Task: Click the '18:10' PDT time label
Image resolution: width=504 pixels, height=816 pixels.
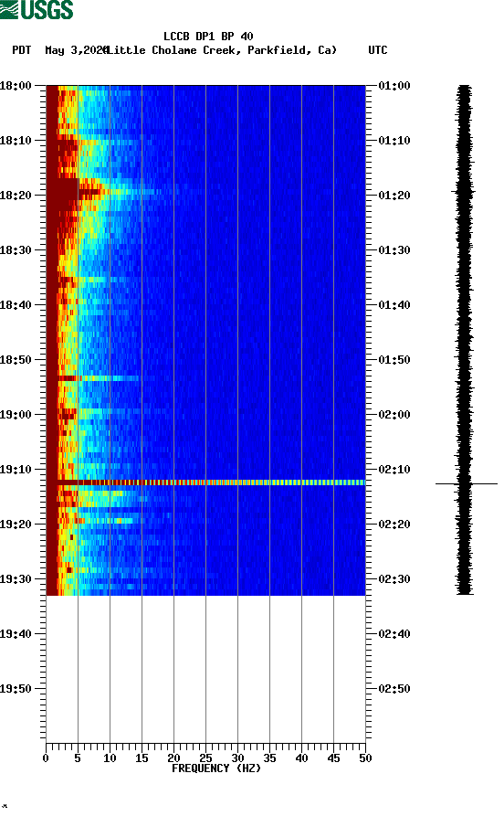Action: click(x=16, y=141)
